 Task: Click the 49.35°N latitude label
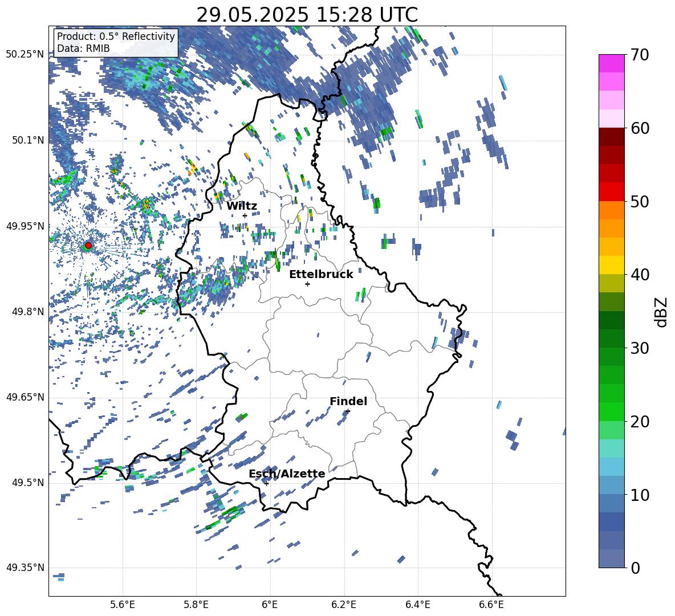pos(25,568)
